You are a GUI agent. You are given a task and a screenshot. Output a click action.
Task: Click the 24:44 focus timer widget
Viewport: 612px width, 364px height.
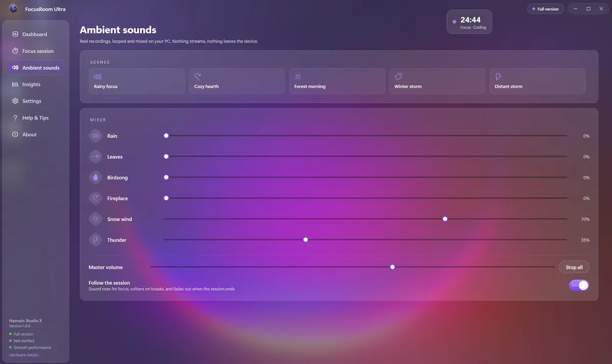469,22
